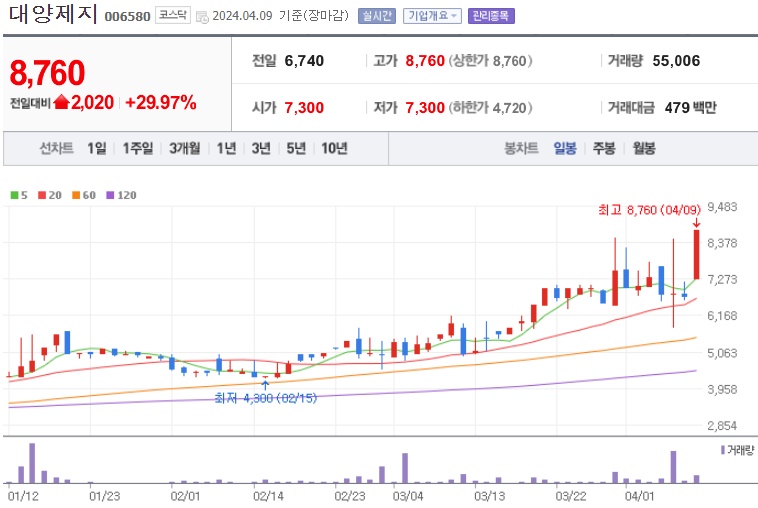Expand the 기업개요 dropdown
Image resolution: width=758 pixels, height=508 pixels.
(x=432, y=16)
